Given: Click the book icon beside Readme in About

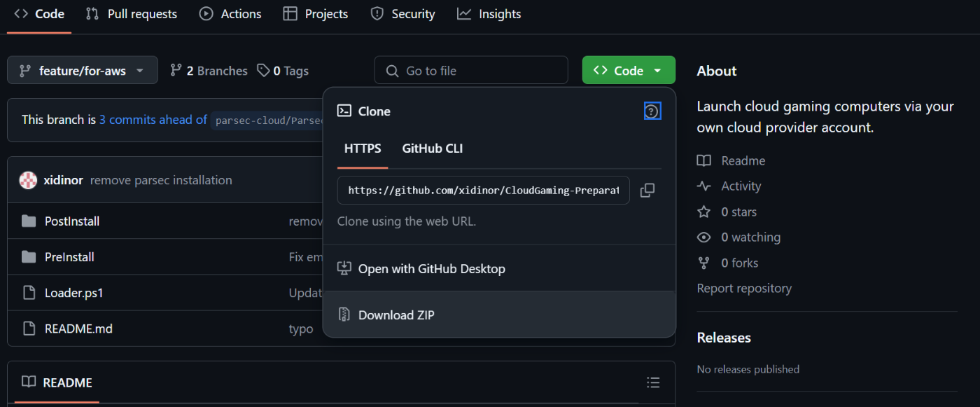Looking at the screenshot, I should pos(703,160).
